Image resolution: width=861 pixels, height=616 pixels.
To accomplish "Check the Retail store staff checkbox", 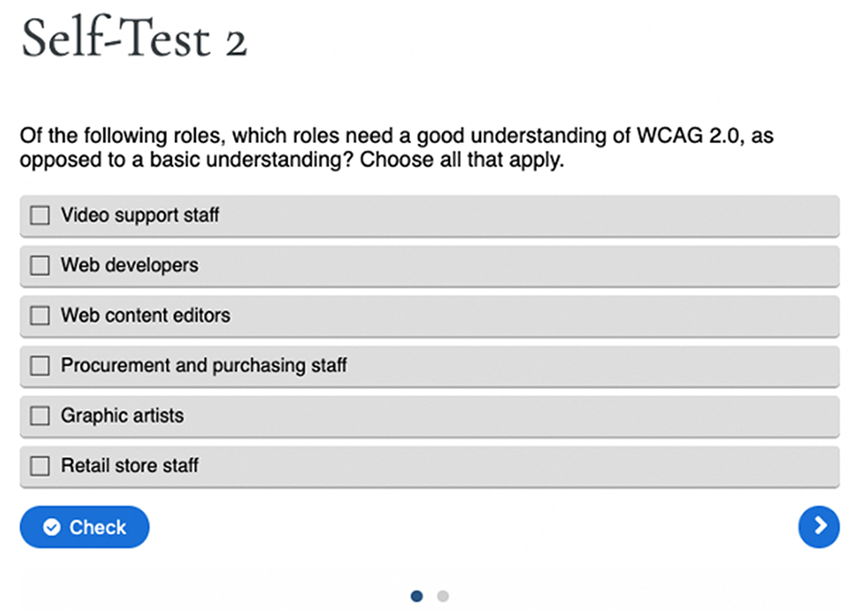I will click(39, 466).
